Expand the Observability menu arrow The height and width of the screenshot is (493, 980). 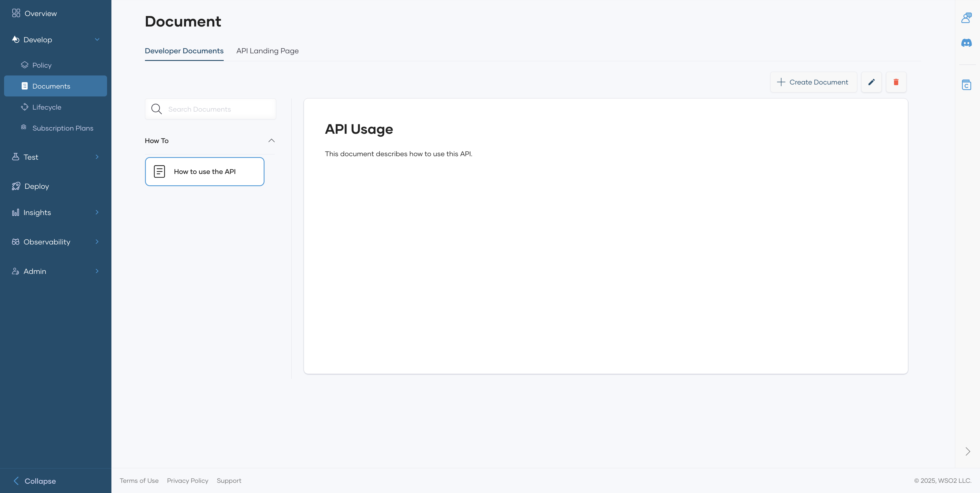(x=97, y=242)
